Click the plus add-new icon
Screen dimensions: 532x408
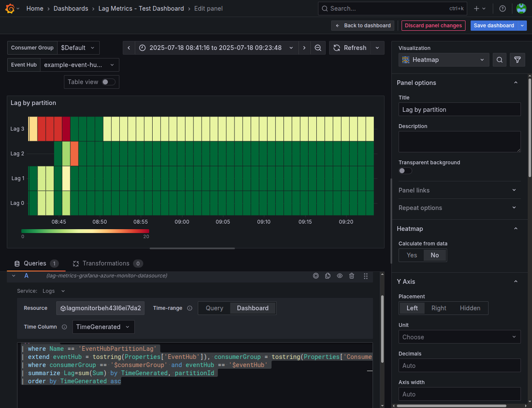click(x=477, y=9)
